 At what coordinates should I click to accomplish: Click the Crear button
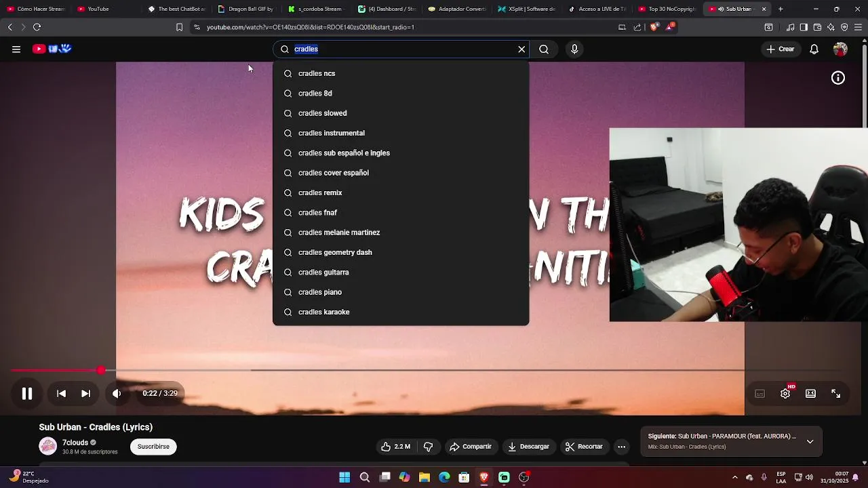(x=780, y=49)
